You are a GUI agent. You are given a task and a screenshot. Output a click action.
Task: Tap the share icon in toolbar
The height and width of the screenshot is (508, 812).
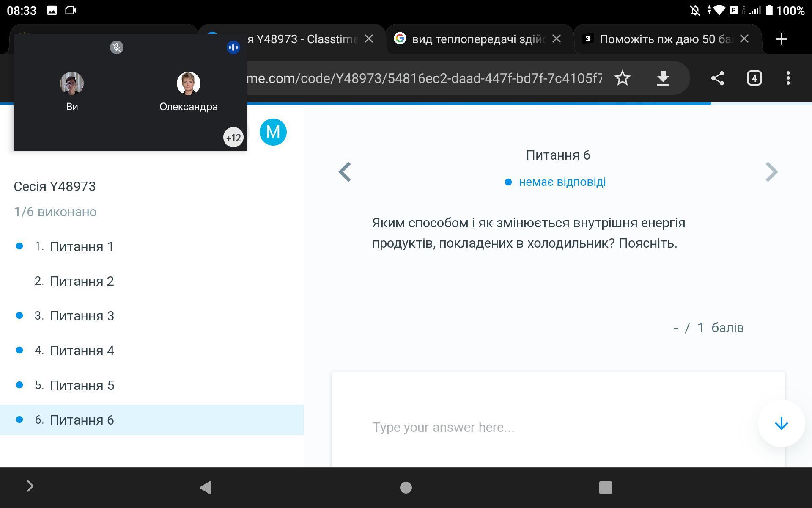(x=717, y=78)
